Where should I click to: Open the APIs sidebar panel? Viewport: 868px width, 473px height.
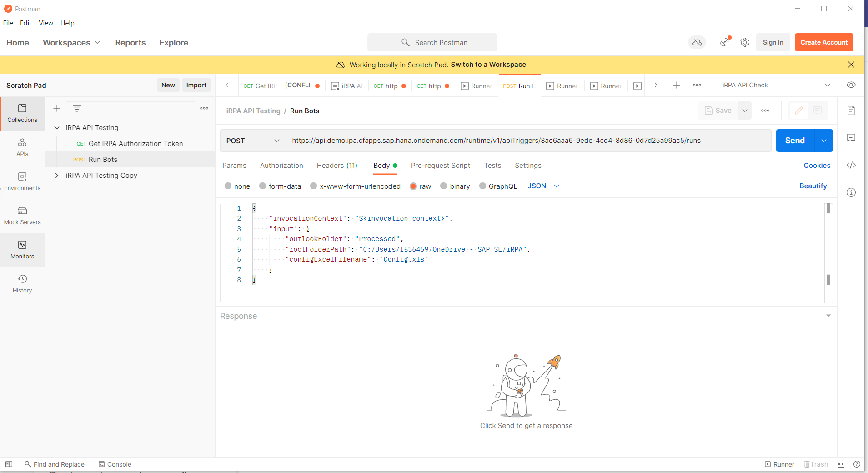click(x=22, y=148)
